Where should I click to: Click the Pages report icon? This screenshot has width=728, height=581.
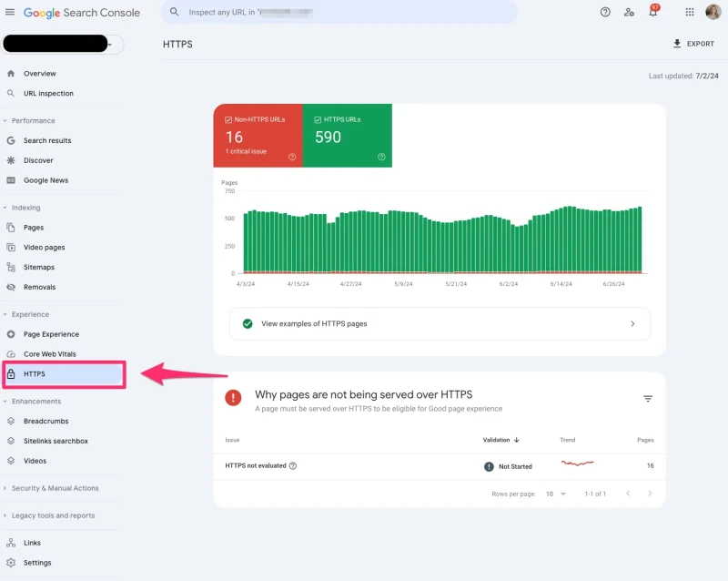pos(11,228)
